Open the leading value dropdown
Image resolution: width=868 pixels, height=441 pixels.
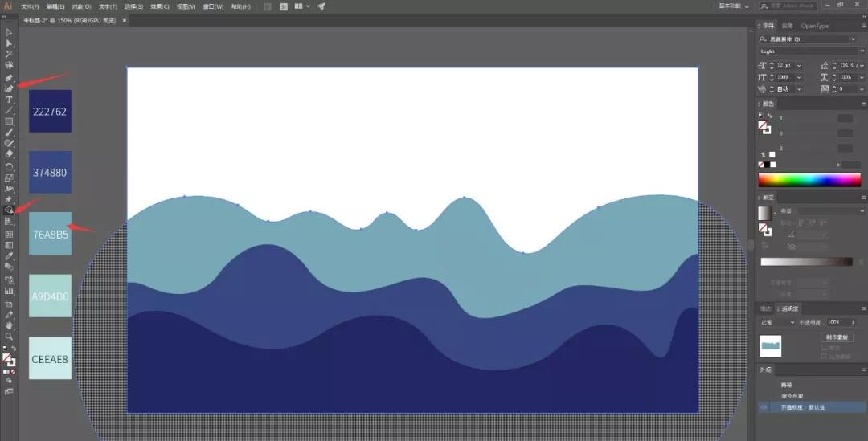pyautogui.click(x=862, y=66)
